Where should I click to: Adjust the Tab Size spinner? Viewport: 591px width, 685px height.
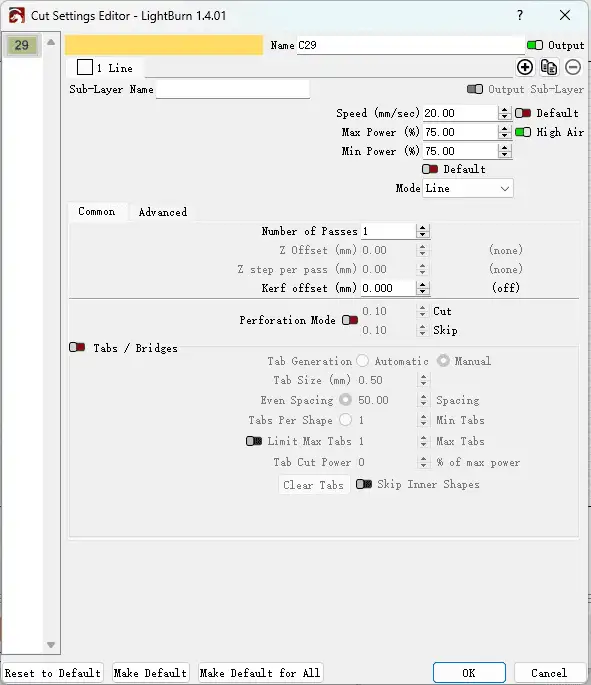423,380
